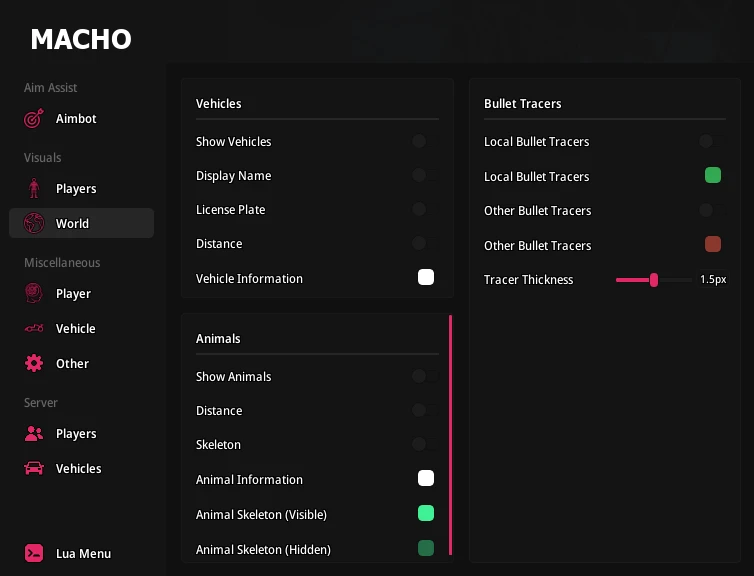Image resolution: width=754 pixels, height=576 pixels.
Task: Click the Other gear icon
Action: click(x=34, y=363)
